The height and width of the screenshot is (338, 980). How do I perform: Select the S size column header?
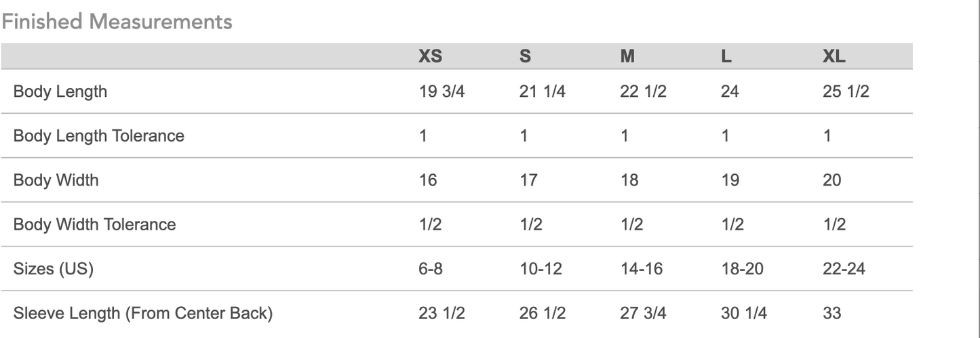[525, 57]
